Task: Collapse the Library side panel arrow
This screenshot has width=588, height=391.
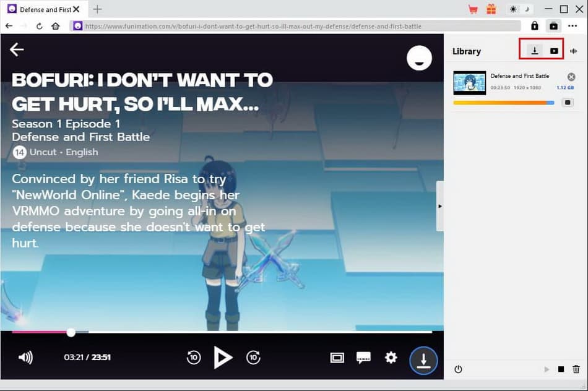Action: (440, 206)
